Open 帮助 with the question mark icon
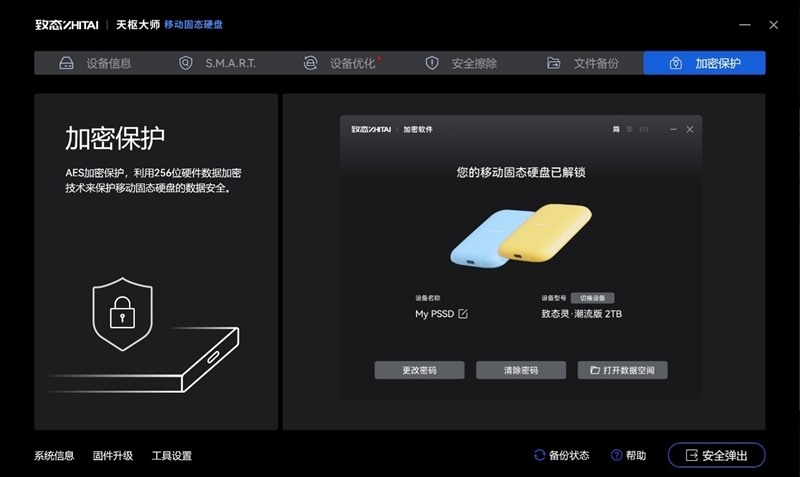The height and width of the screenshot is (477, 800). [628, 455]
